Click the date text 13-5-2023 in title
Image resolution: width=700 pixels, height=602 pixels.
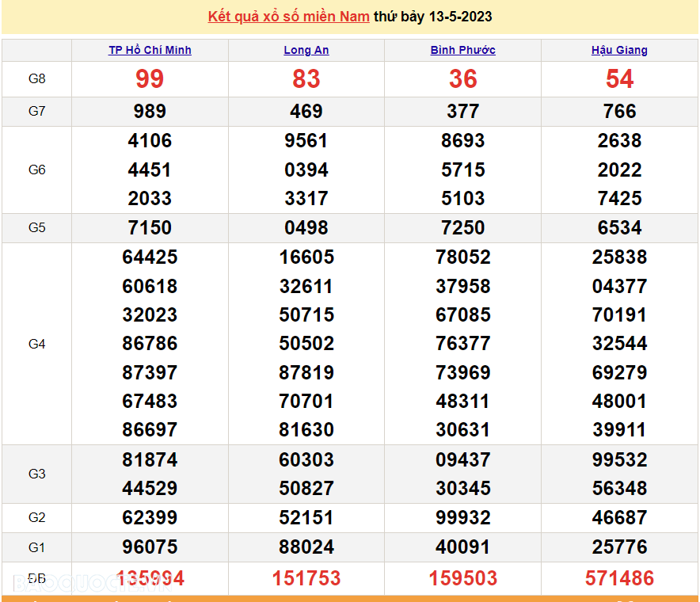pos(460,17)
